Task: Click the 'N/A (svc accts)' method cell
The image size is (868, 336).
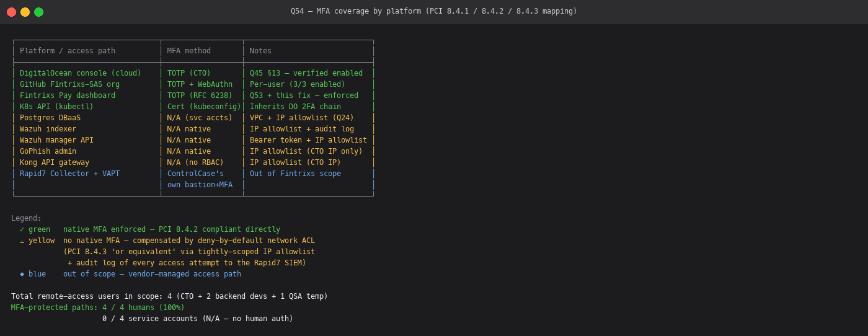Action: point(200,118)
